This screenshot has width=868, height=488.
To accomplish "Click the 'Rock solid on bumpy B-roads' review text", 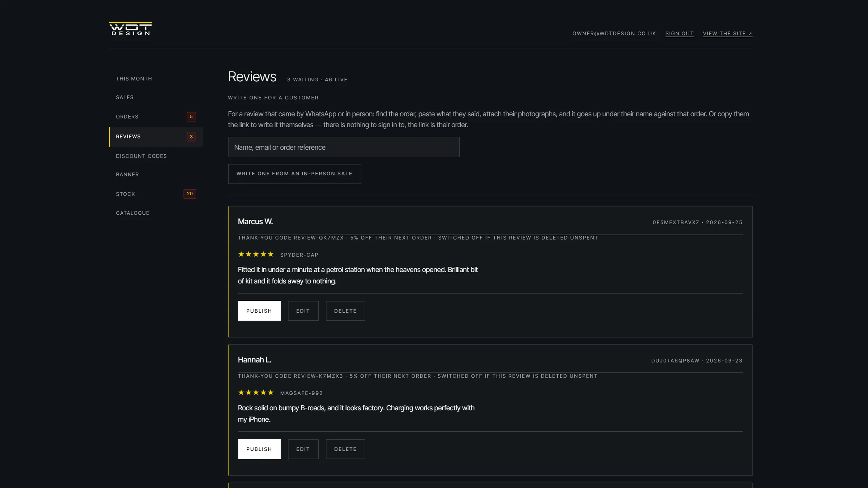I will click(356, 414).
